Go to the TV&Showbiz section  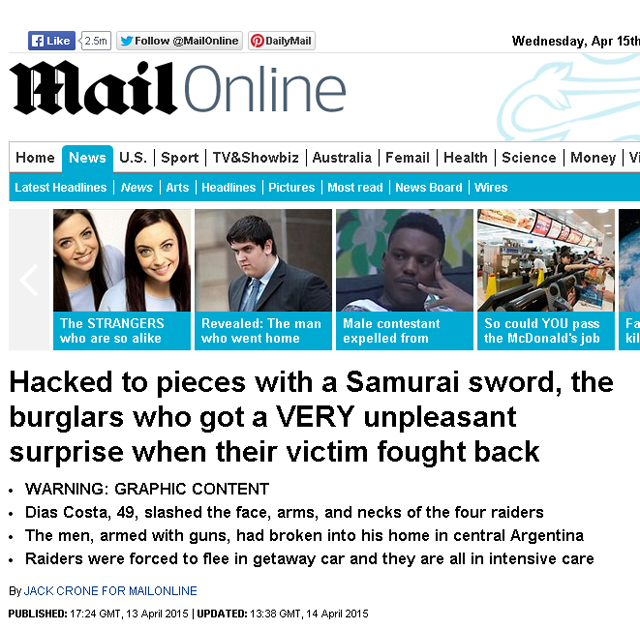pos(256,158)
